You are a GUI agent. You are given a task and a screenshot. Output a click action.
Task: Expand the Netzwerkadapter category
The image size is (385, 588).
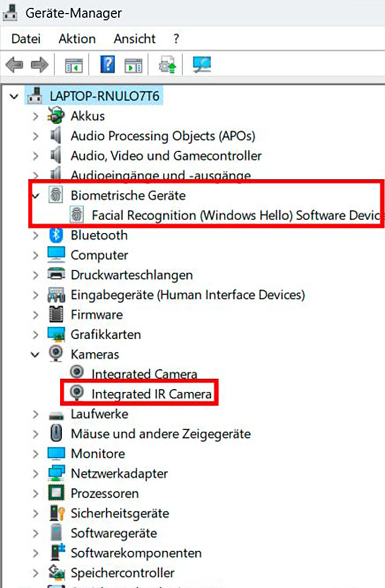(35, 473)
